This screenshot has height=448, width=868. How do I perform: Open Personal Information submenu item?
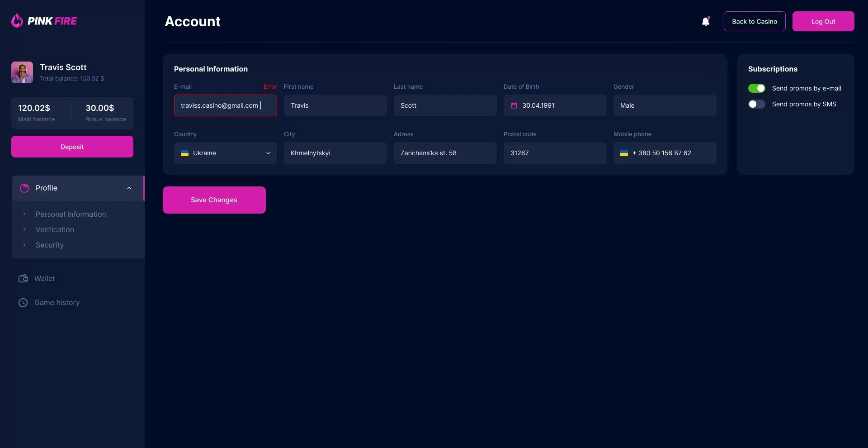pos(71,214)
